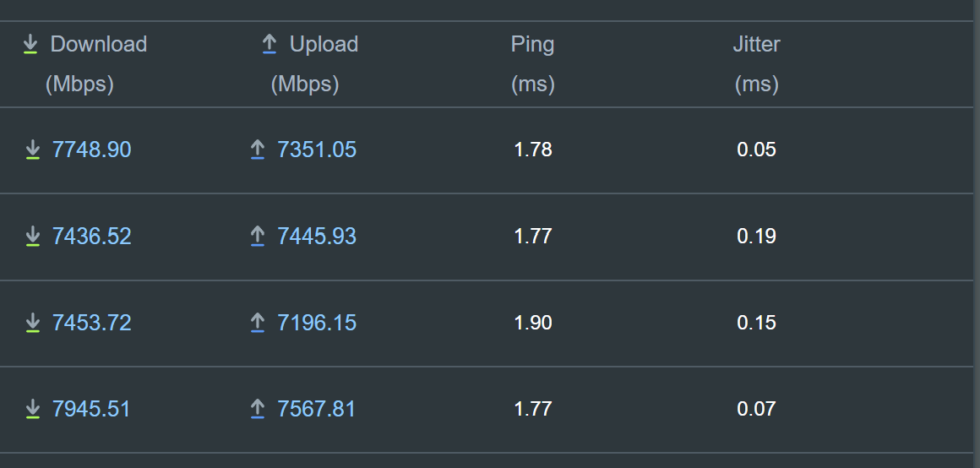Viewport: 980px width, 468px height.
Task: Click the upload arrow icon in the header
Action: coord(269,45)
